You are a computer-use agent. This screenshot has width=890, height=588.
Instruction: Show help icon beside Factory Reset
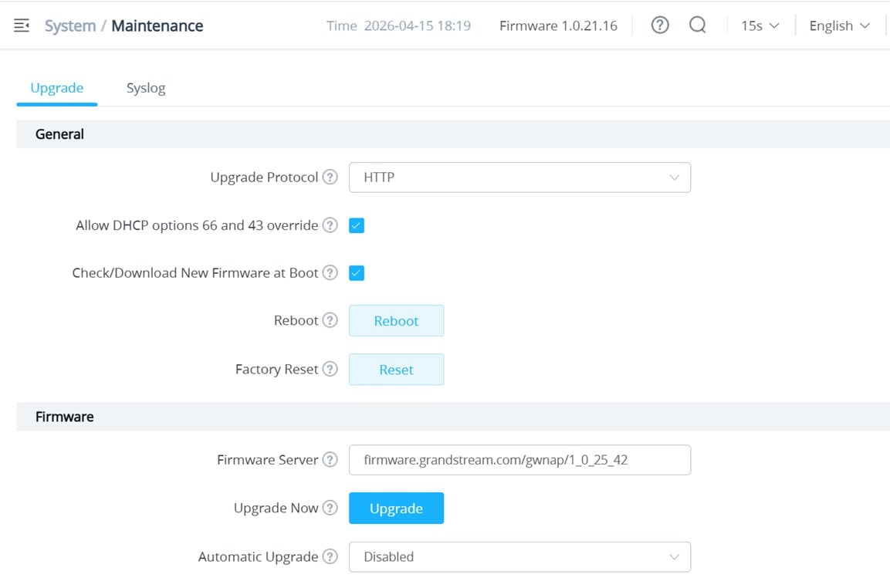[x=330, y=369]
